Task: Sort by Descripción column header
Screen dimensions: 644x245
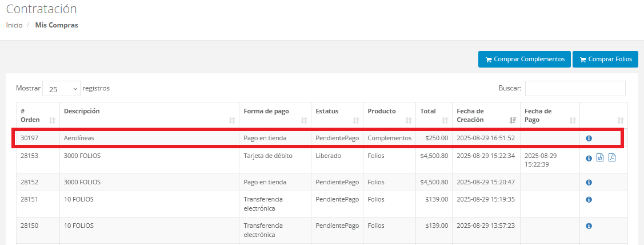Action: click(149, 116)
